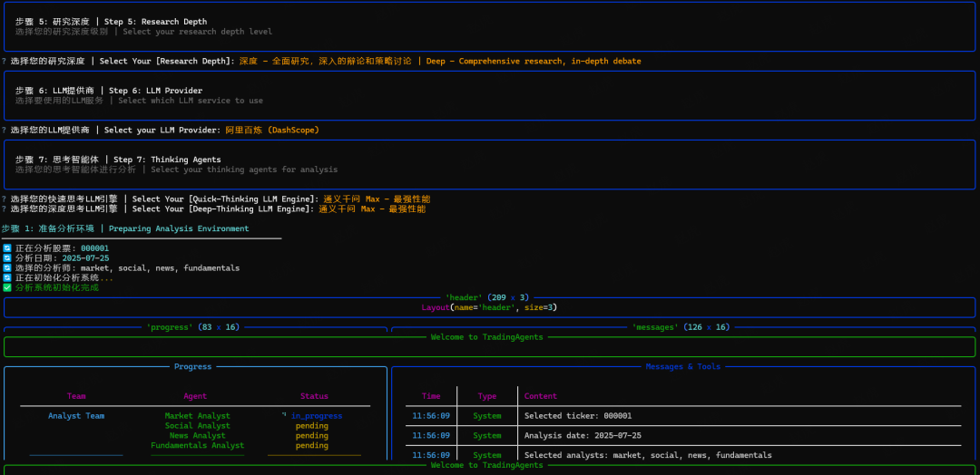Click the pending status of Social Analyst

click(x=312, y=426)
